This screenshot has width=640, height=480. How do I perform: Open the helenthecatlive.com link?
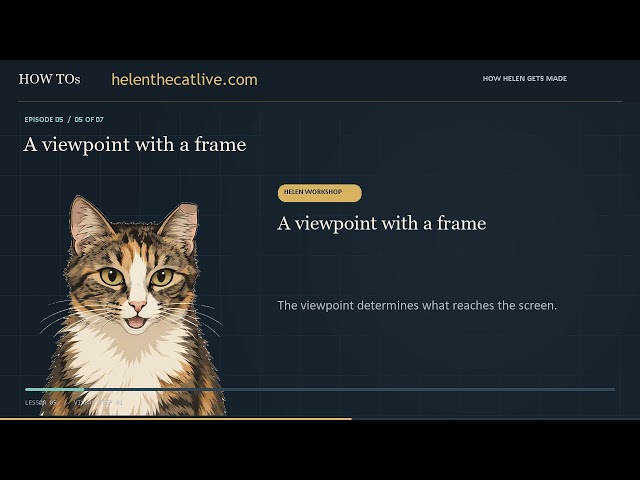(184, 80)
